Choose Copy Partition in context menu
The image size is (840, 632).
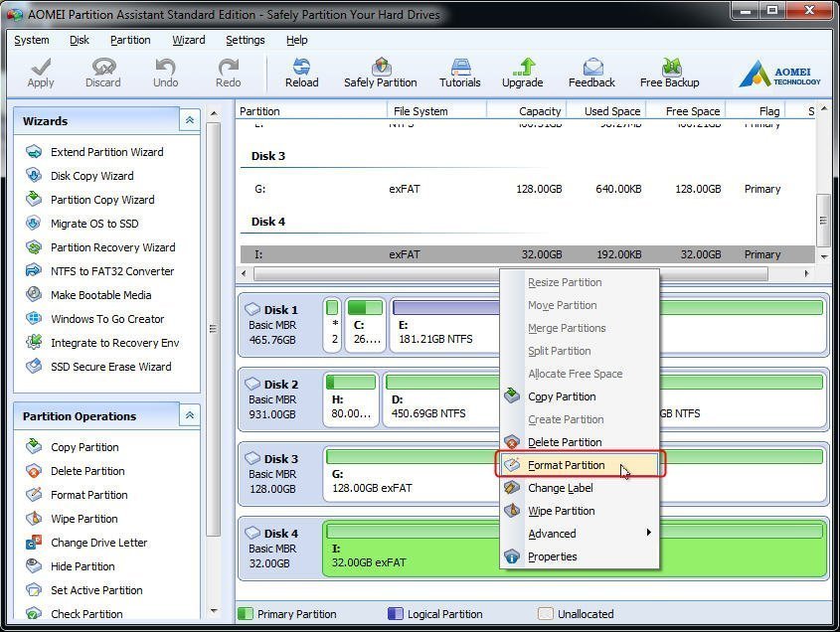(x=581, y=396)
